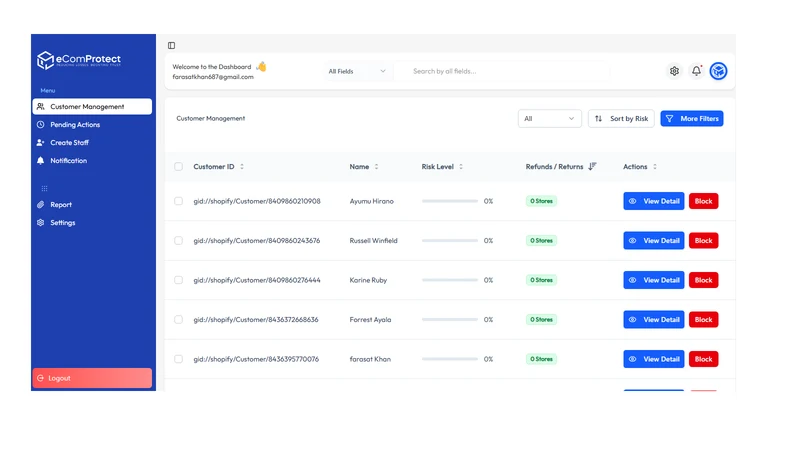Image resolution: width=800 pixels, height=450 pixels.
Task: Check the Russell Winfield row checkbox
Action: click(178, 240)
